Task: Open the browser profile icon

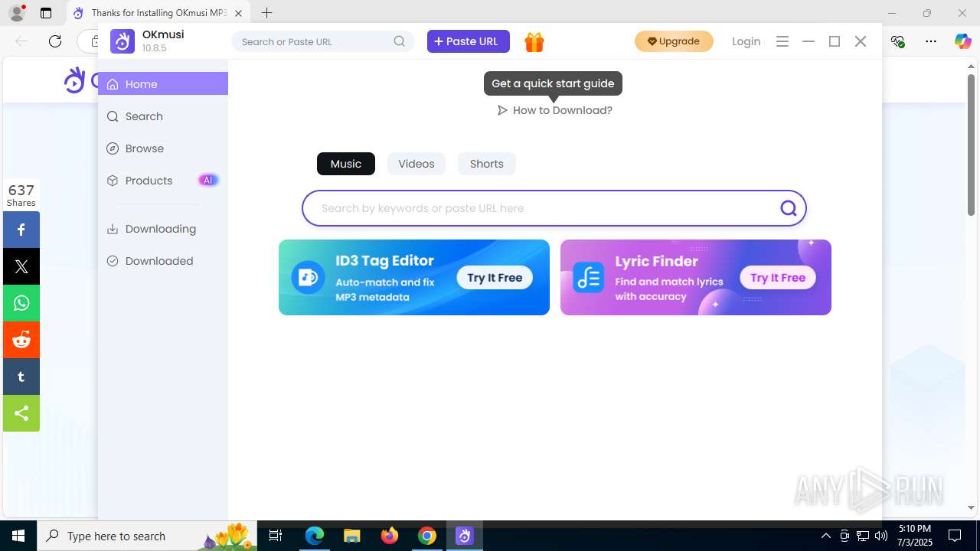Action: (16, 13)
